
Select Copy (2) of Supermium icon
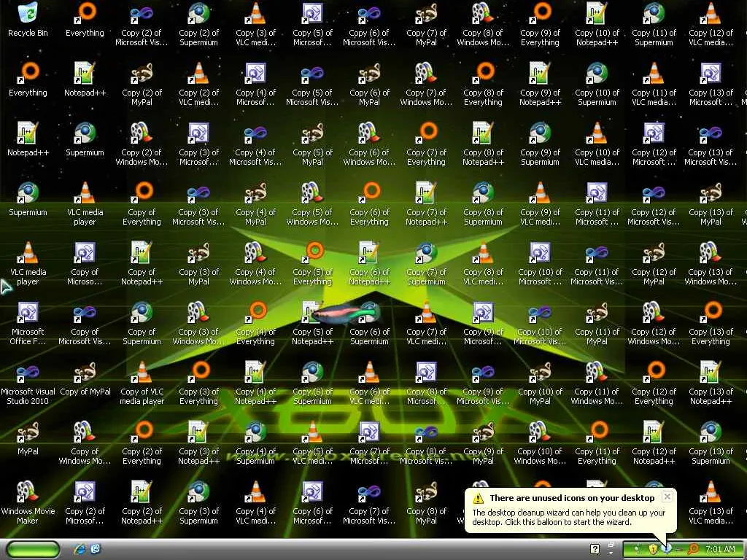[198, 24]
